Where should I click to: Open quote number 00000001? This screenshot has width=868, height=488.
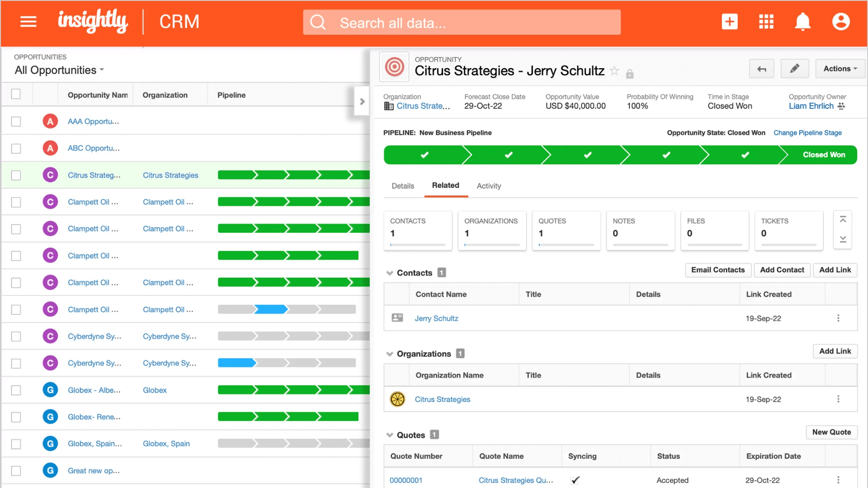(x=406, y=480)
